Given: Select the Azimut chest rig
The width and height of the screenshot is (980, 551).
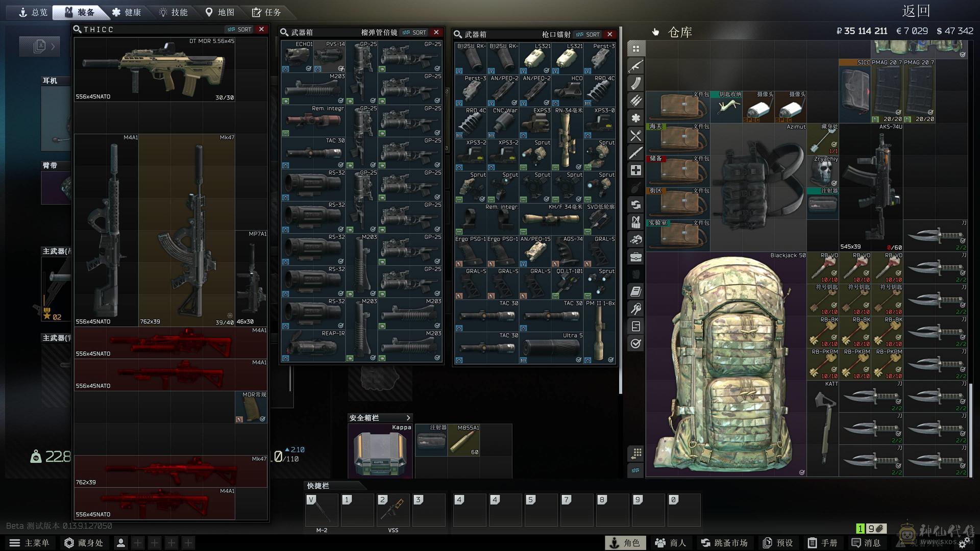Looking at the screenshot, I should coord(758,187).
